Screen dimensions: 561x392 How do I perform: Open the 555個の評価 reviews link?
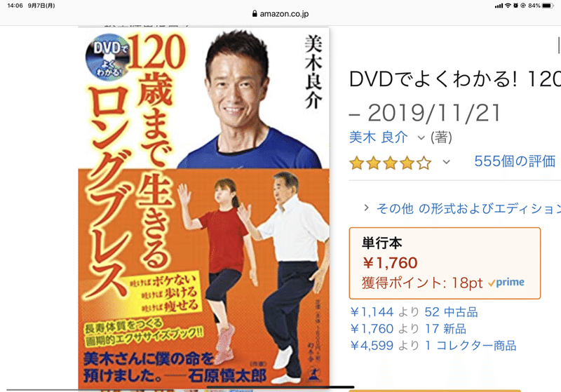pyautogui.click(x=515, y=161)
